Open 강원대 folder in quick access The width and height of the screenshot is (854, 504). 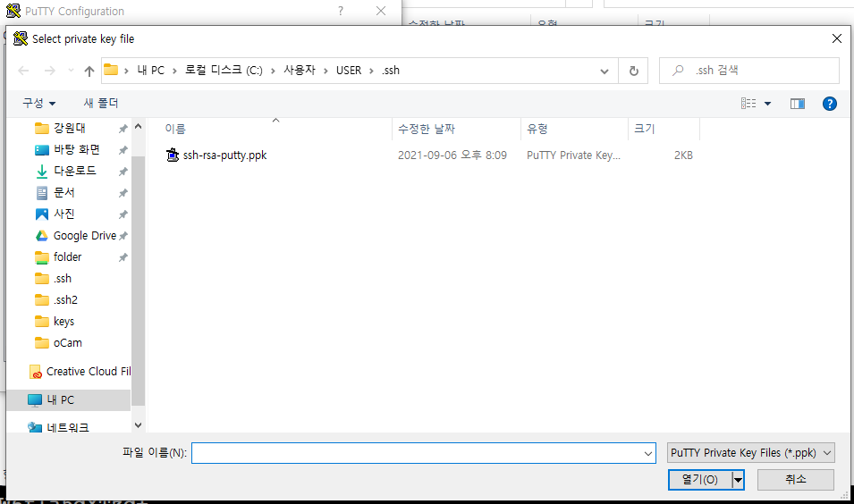point(69,128)
